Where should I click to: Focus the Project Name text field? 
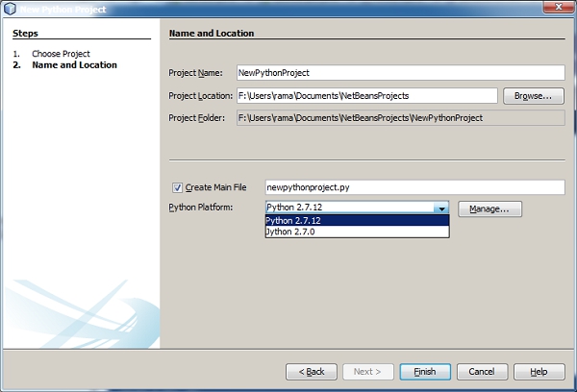click(x=399, y=72)
